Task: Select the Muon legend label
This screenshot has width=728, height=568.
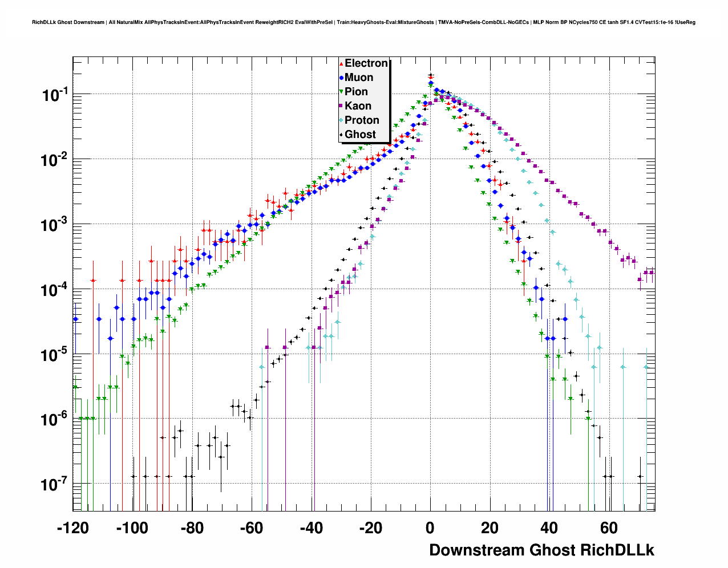Action: click(x=359, y=78)
